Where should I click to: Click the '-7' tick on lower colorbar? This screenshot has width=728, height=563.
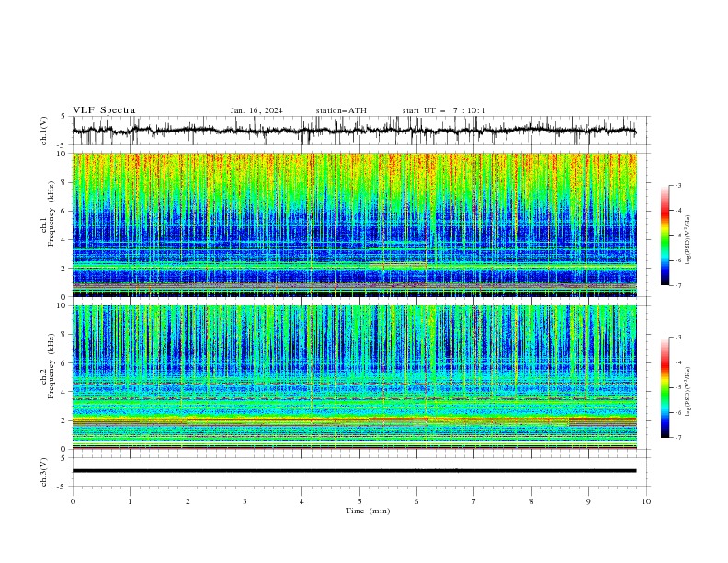pyautogui.click(x=677, y=437)
